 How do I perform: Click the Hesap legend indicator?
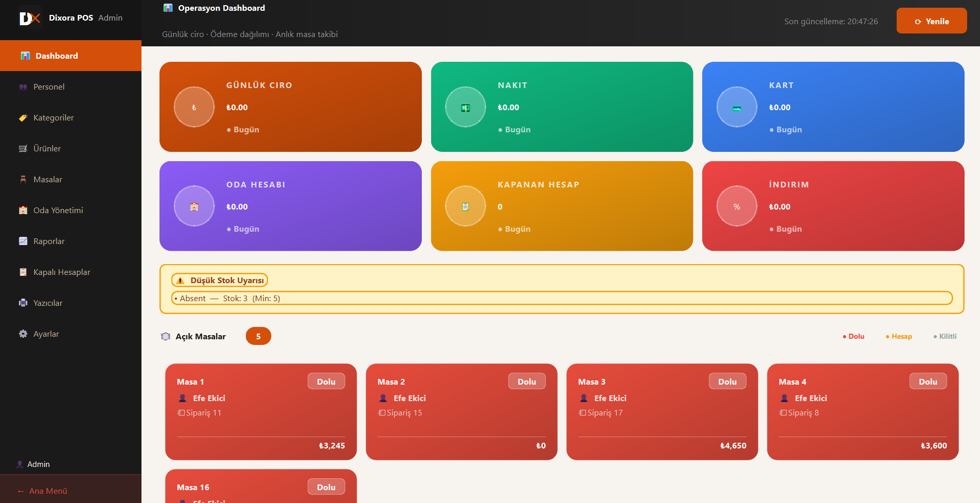[x=899, y=336]
